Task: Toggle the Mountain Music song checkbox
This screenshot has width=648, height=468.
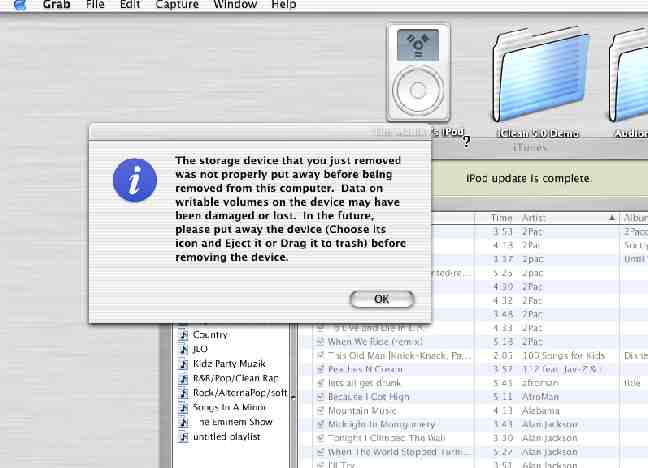Action: pyautogui.click(x=320, y=411)
